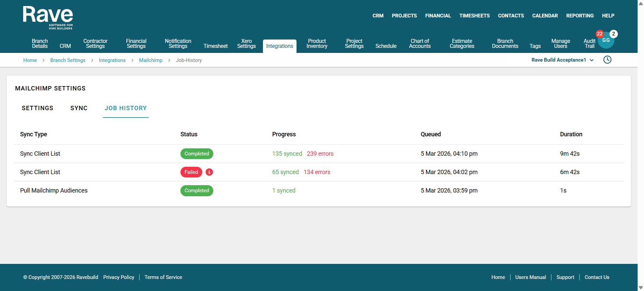Click the page scrollbar up arrow

click(x=641, y=3)
